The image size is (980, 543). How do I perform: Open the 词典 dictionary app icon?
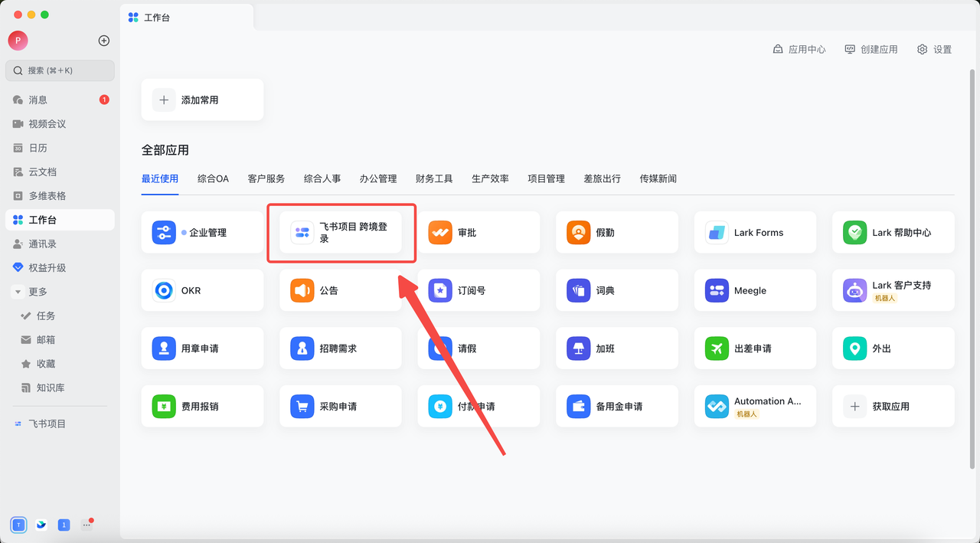point(579,290)
